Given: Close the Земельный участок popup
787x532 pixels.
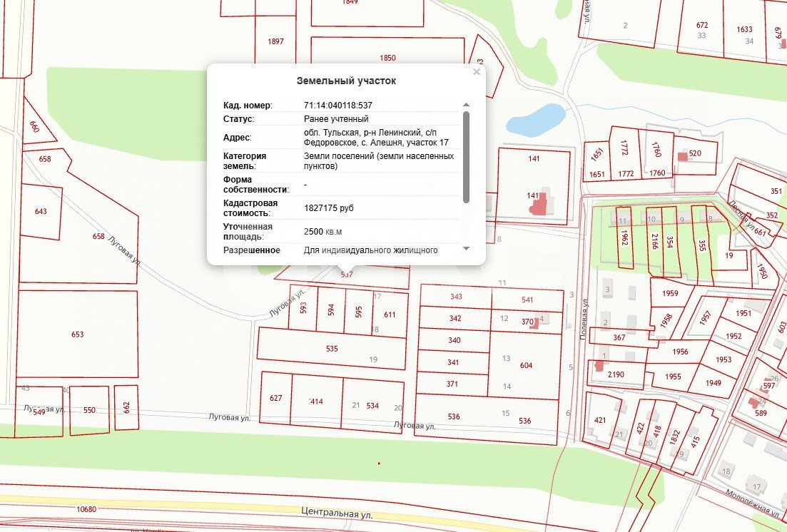Looking at the screenshot, I should pos(477,72).
